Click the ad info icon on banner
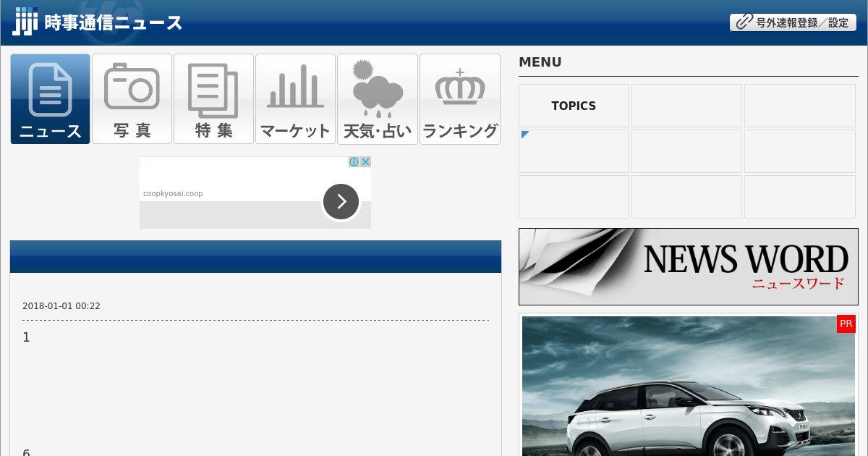Viewport: 868px width, 456px height. point(354,162)
